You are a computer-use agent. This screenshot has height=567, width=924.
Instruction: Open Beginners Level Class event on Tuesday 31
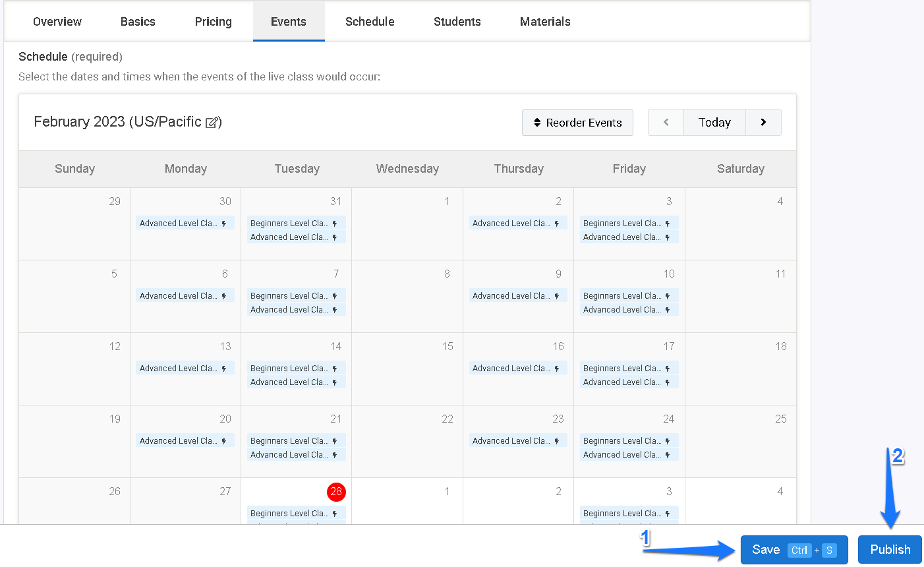pyautogui.click(x=296, y=224)
